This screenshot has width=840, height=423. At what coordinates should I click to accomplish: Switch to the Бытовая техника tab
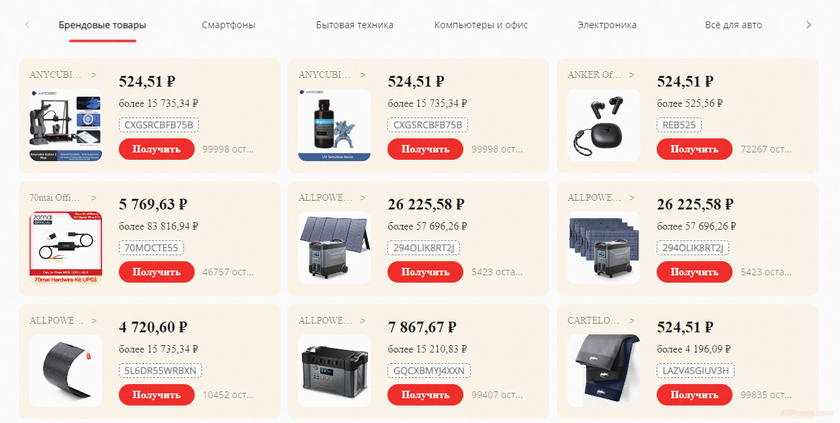[x=355, y=25]
